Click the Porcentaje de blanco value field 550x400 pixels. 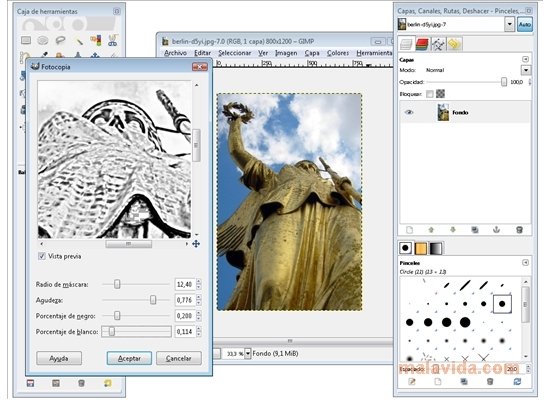click(x=185, y=332)
